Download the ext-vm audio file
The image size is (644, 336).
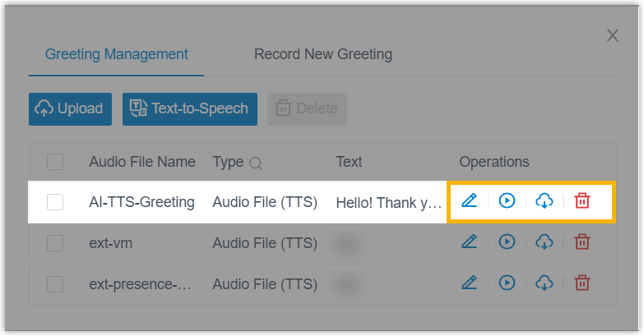coord(544,242)
